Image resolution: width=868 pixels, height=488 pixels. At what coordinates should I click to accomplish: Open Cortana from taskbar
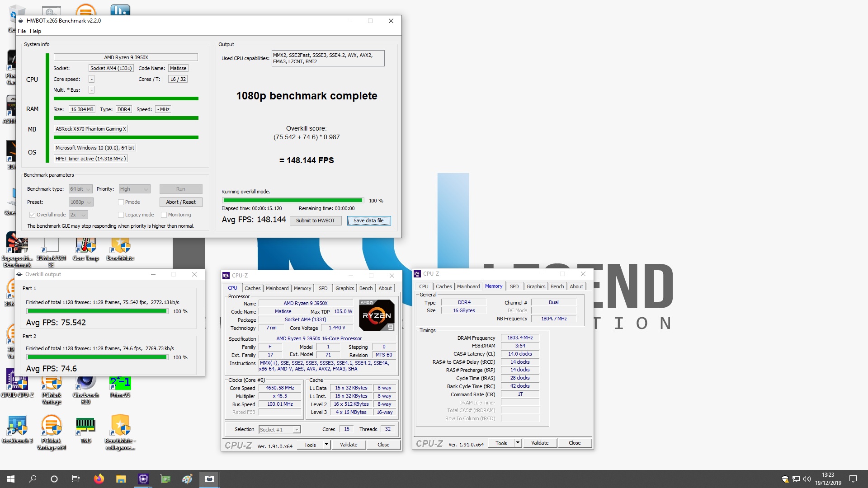pos(54,479)
